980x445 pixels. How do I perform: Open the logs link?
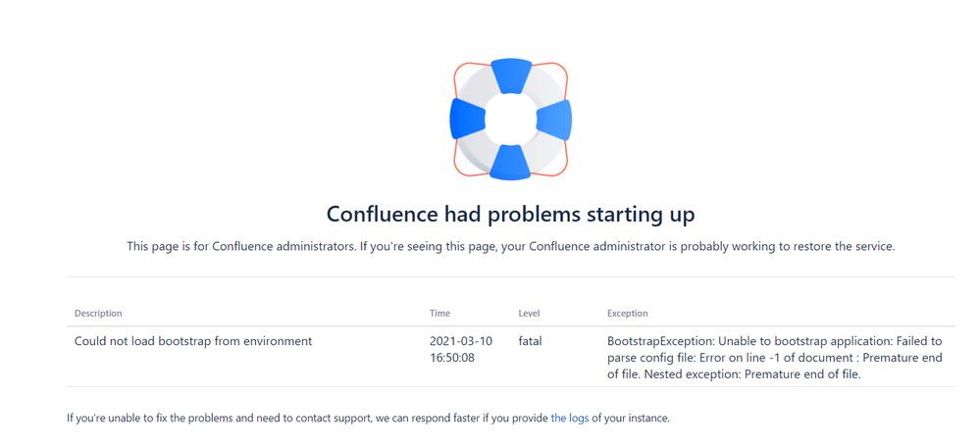(x=569, y=419)
